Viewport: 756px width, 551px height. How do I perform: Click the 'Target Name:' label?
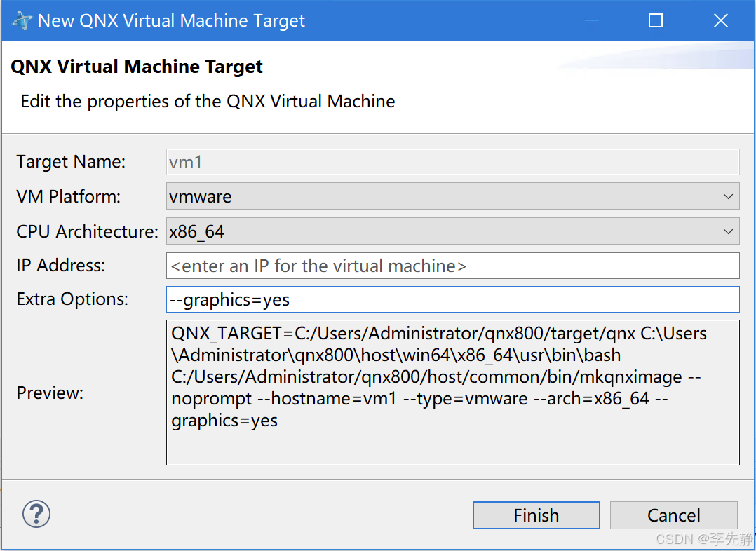pos(71,161)
